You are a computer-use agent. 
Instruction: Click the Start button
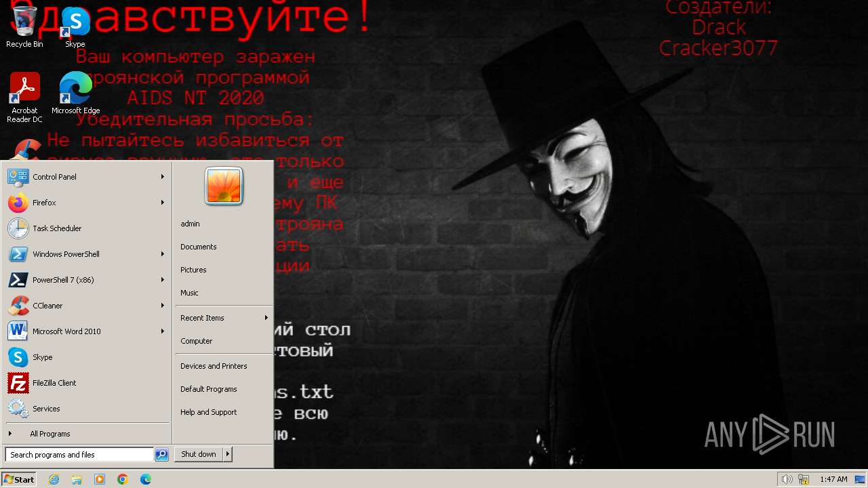pos(19,479)
